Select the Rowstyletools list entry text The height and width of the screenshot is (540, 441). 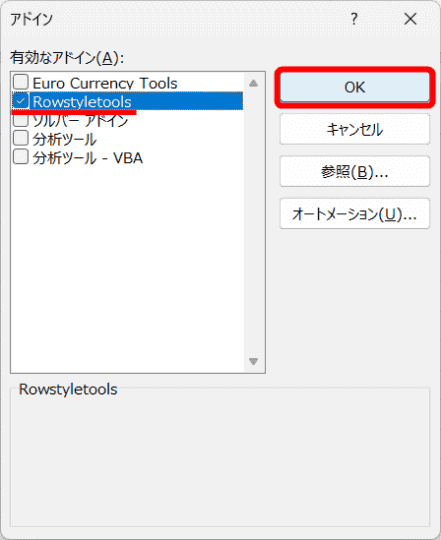coord(82,102)
